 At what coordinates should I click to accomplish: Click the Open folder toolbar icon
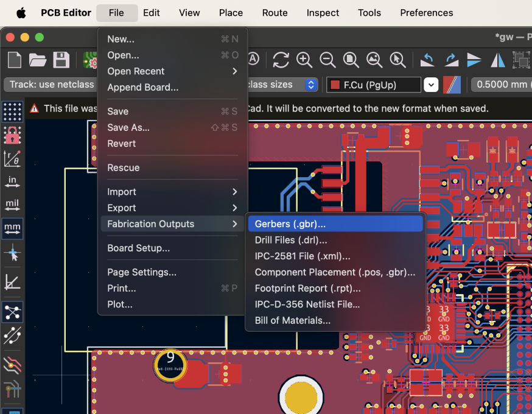(38, 60)
